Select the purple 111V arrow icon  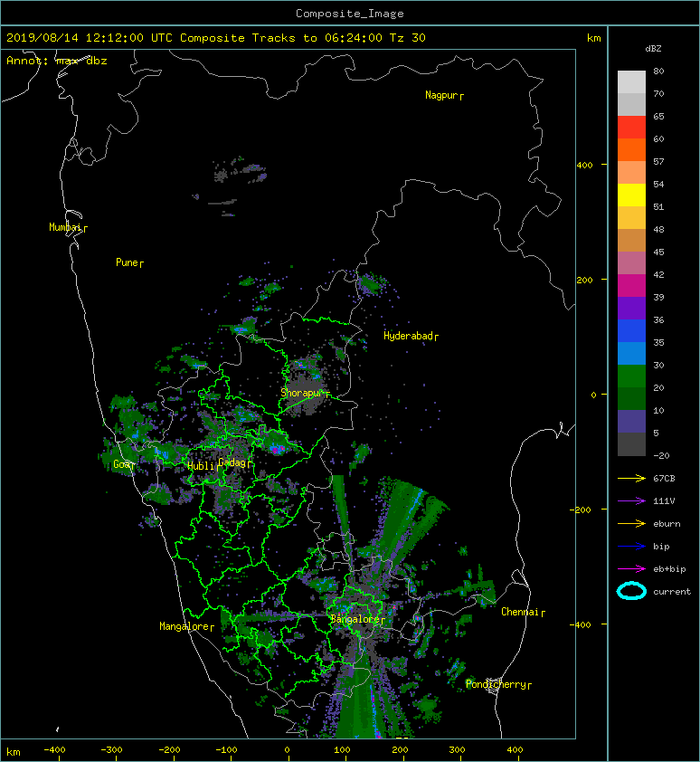click(631, 501)
